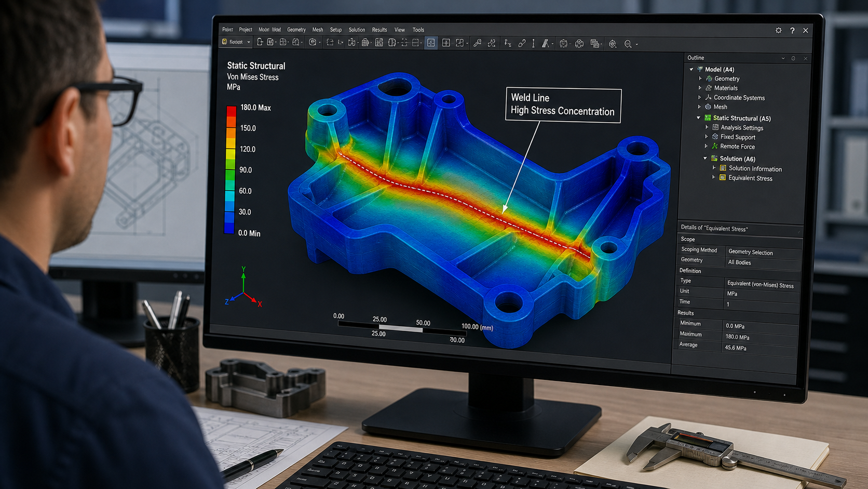Click the Fixed Support icon in the Outline
This screenshot has height=489, width=868.
click(x=715, y=137)
